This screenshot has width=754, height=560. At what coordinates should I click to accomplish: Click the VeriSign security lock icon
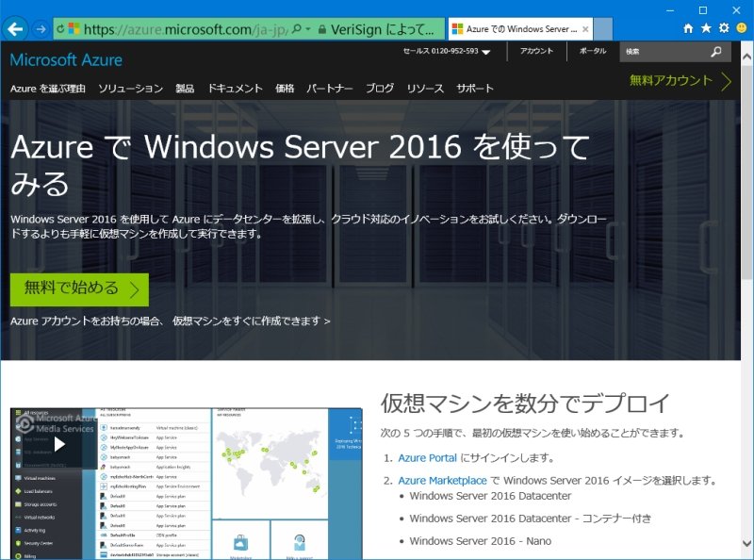(x=321, y=29)
